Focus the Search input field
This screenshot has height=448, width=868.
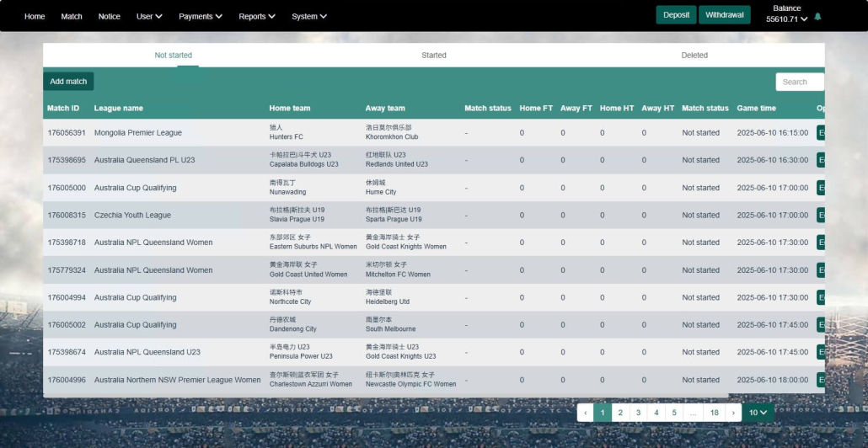click(x=800, y=82)
